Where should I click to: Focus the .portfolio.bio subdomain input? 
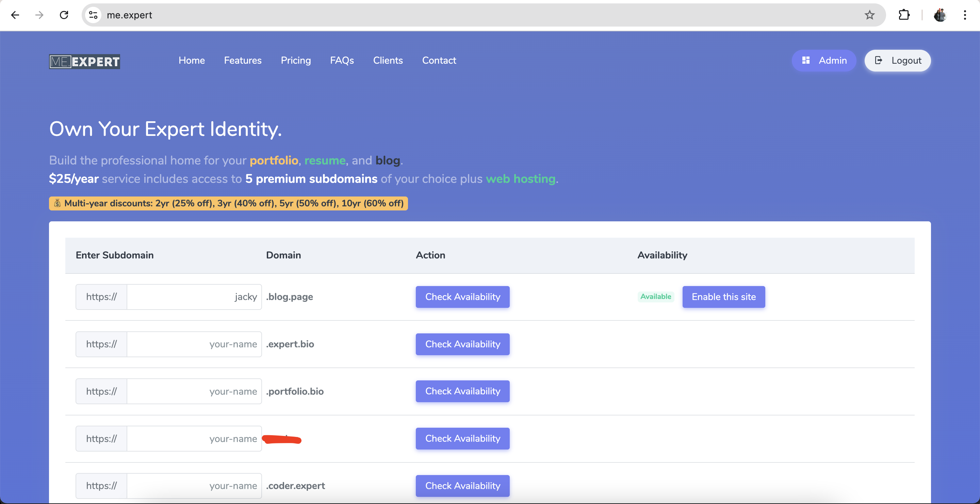(194, 391)
